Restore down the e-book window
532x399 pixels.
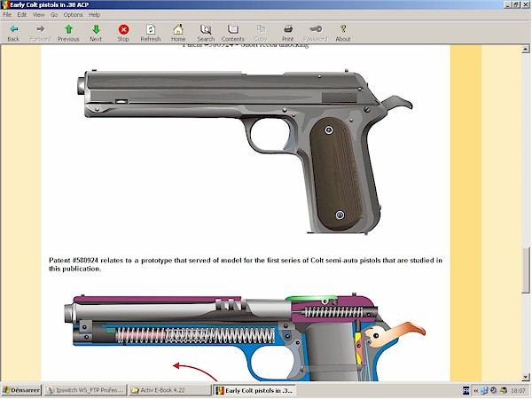point(516,4)
